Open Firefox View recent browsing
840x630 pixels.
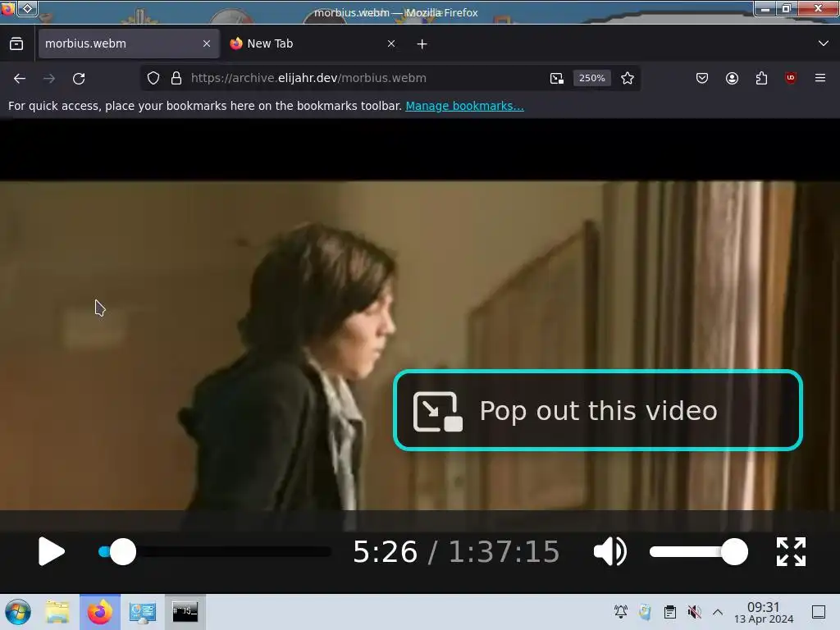pos(16,43)
